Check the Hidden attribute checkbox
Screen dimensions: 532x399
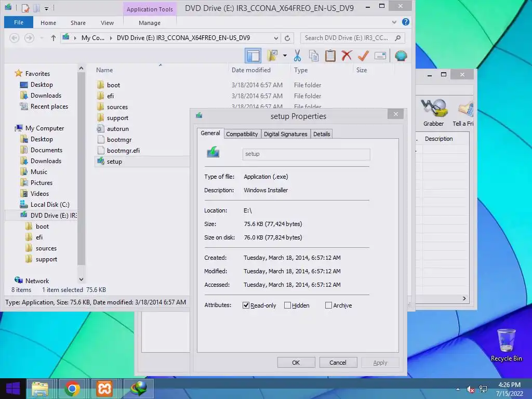[287, 305]
